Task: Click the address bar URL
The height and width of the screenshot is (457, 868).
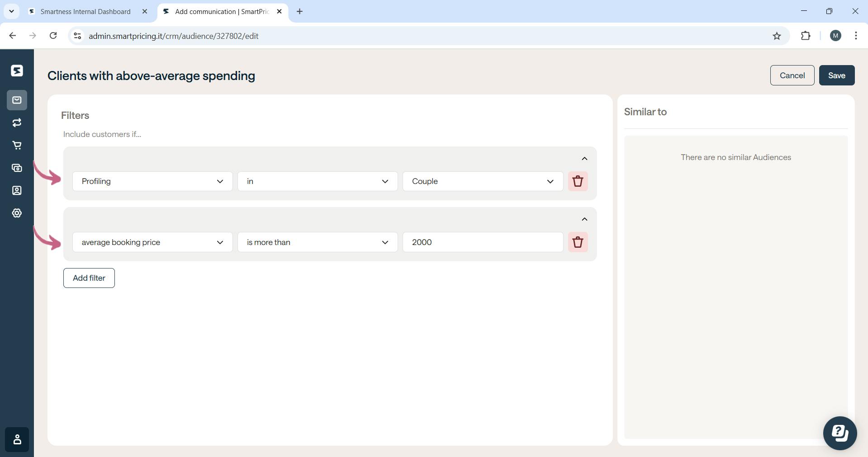Action: 174,36
